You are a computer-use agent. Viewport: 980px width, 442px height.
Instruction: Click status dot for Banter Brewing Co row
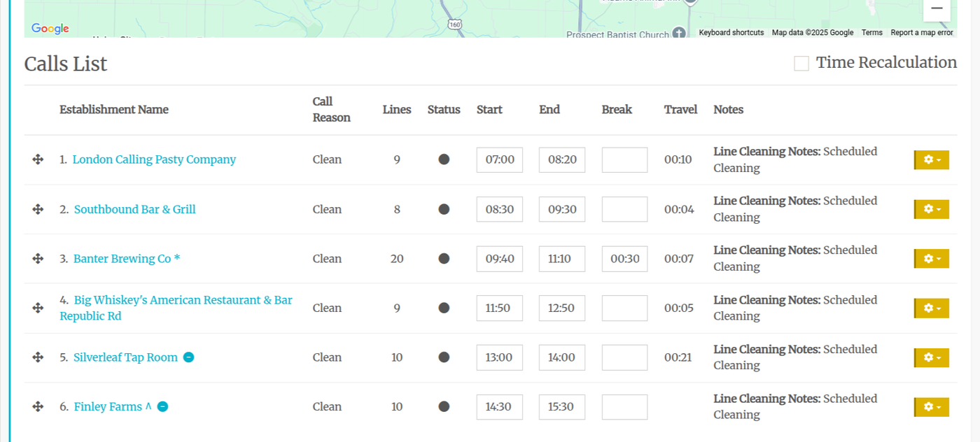coord(444,259)
